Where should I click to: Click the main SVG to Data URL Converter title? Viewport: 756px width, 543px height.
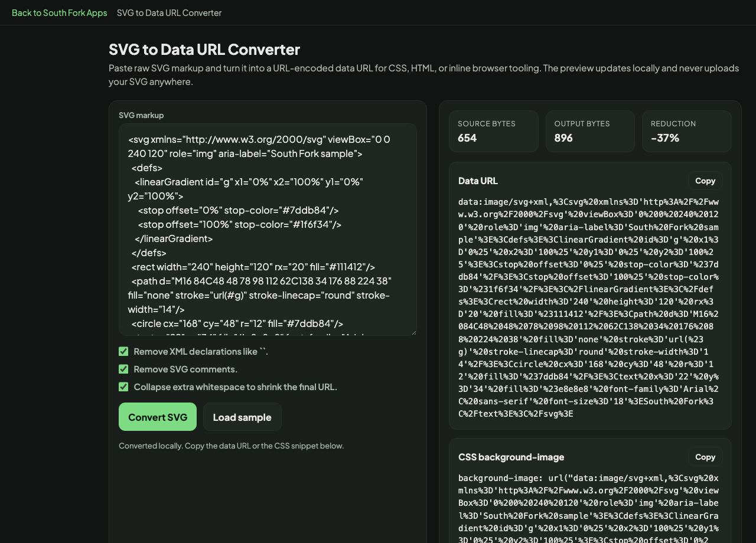point(204,49)
